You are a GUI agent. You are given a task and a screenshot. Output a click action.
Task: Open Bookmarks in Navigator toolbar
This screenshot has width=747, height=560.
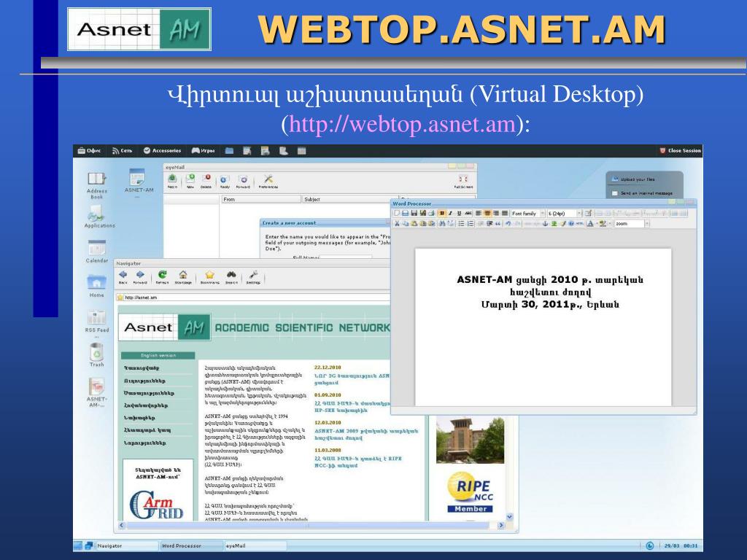[x=209, y=277]
